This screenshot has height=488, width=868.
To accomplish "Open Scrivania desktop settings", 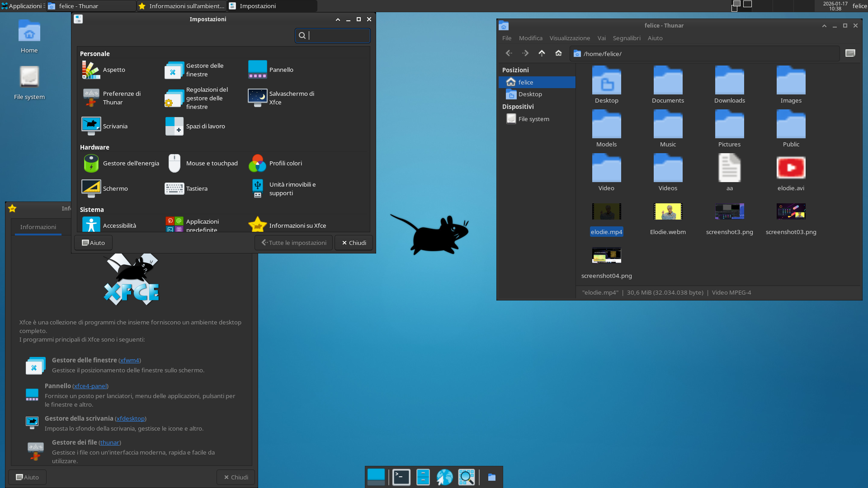I will [104, 127].
